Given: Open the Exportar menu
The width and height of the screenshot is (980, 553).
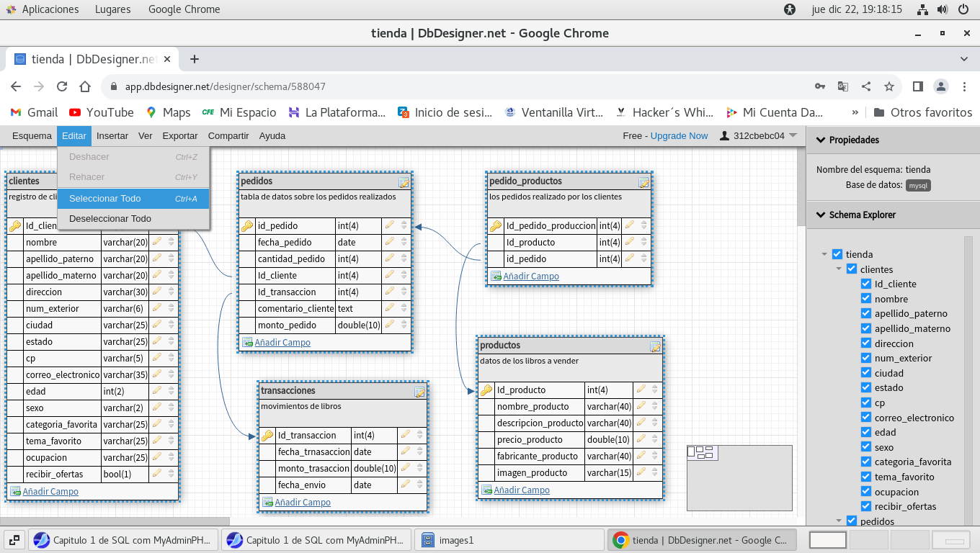Looking at the screenshot, I should pos(180,135).
